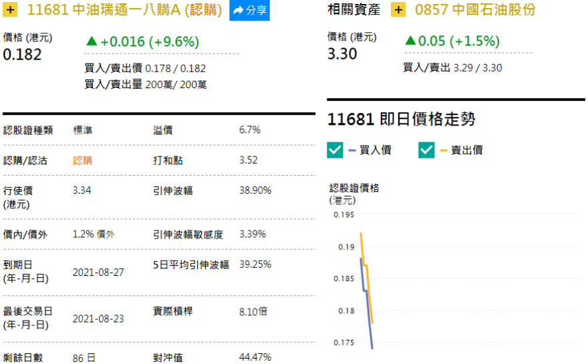
Task: Toggle the 買入價 checkbox
Action: click(x=335, y=150)
